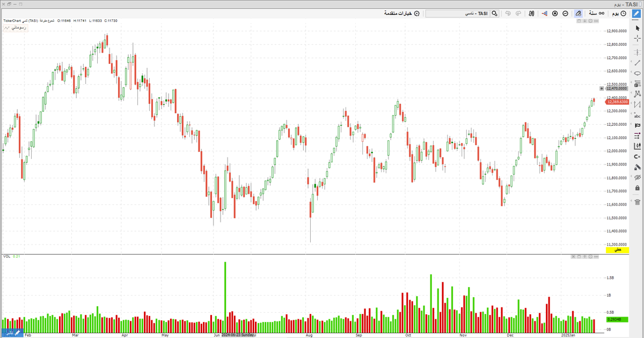Image resolution: width=644 pixels, height=338 pixels.
Task: Select the vertical line drawing tool
Action: pyautogui.click(x=637, y=52)
